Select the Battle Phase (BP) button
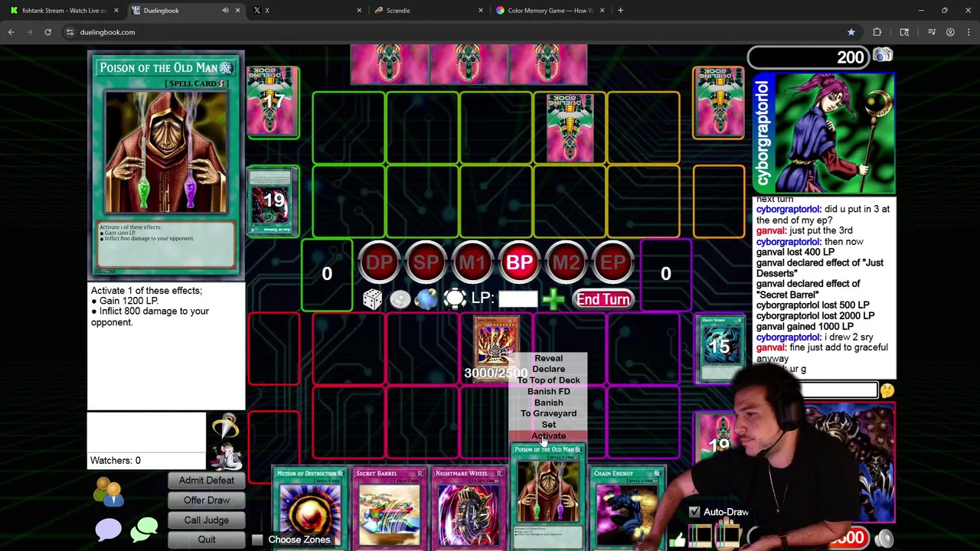The width and height of the screenshot is (980, 551). click(x=519, y=262)
